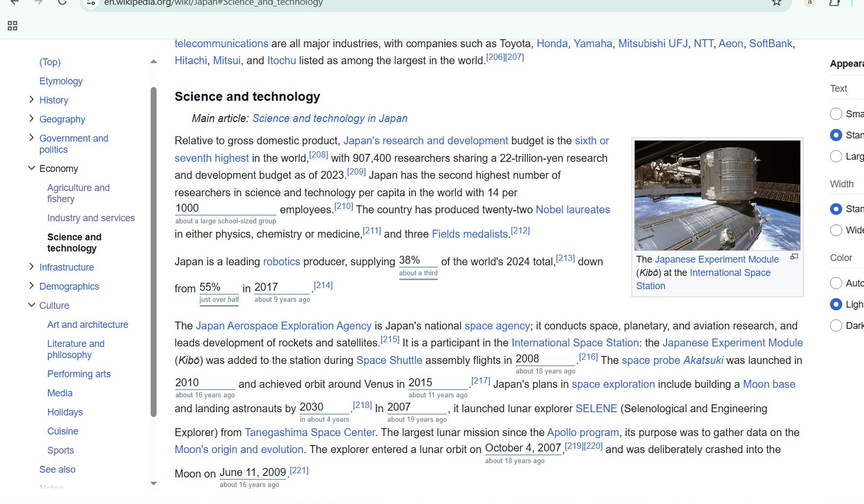
Task: Go to Performing arts section
Action: tap(79, 374)
